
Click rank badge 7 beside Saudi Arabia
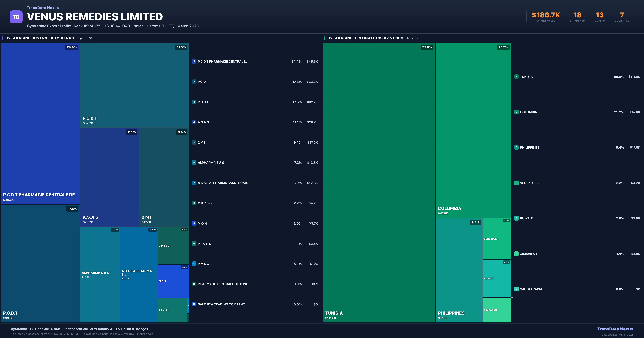coord(516,289)
